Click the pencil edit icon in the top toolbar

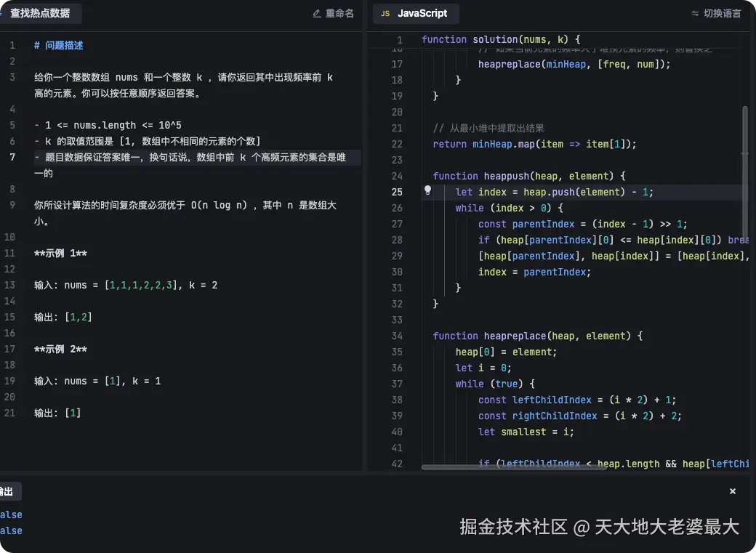click(x=317, y=13)
